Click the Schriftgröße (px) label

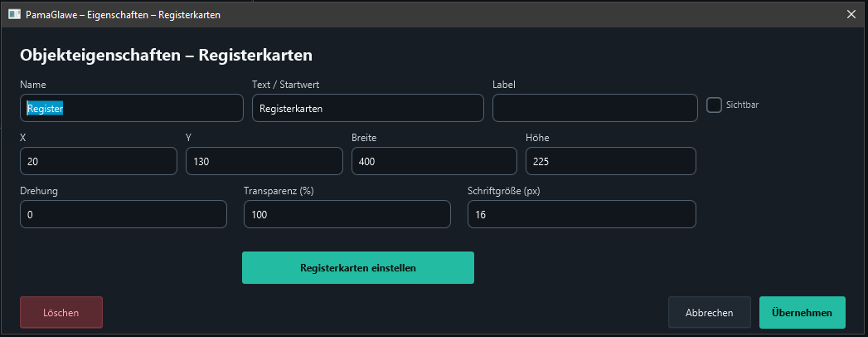[504, 191]
